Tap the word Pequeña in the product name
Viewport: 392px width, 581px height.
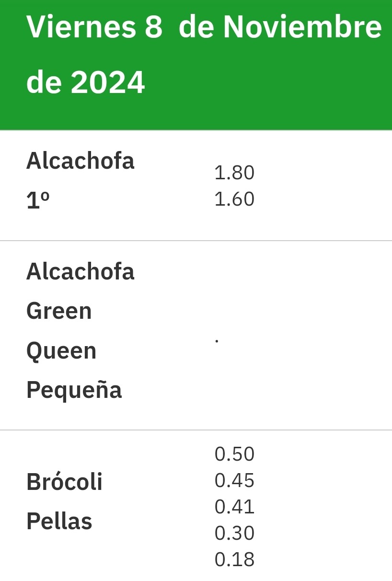[74, 390]
